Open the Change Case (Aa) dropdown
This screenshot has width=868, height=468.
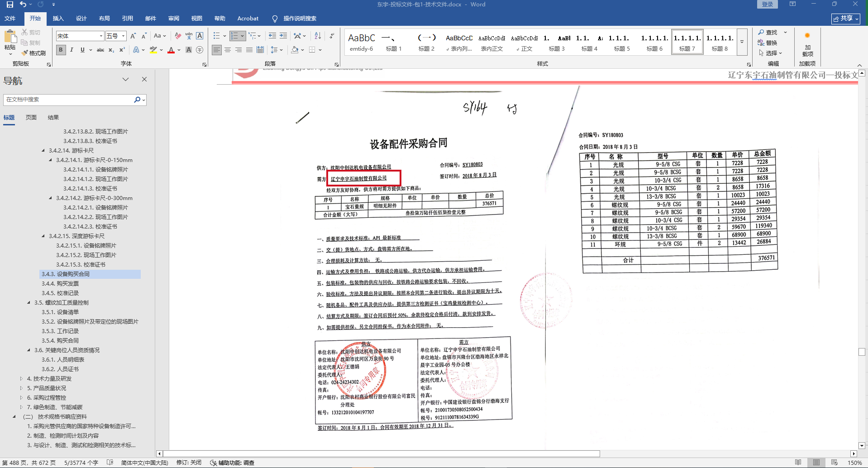[160, 36]
